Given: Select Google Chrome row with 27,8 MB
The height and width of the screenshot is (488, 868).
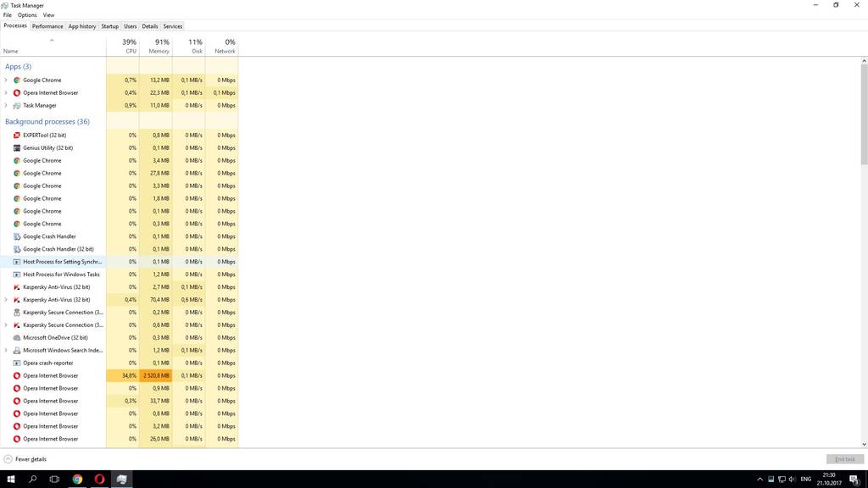Looking at the screenshot, I should pos(119,173).
